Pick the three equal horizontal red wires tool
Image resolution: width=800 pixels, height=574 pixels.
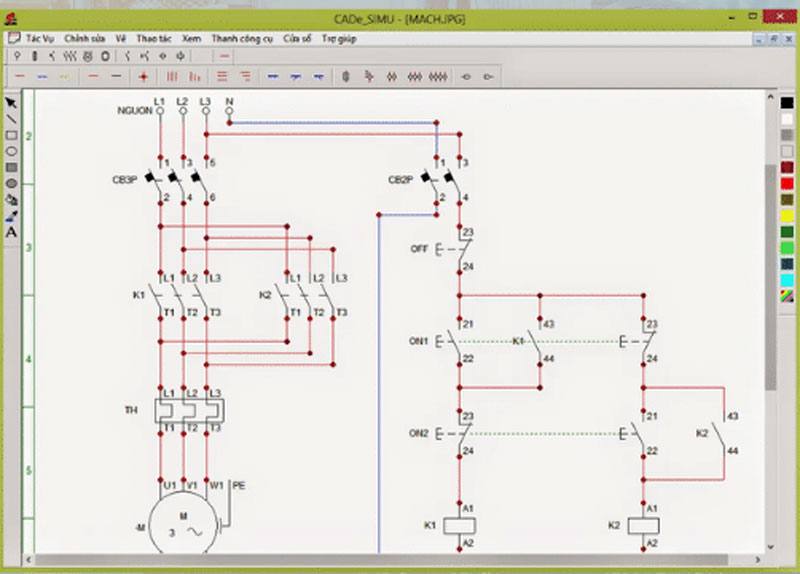(222, 77)
